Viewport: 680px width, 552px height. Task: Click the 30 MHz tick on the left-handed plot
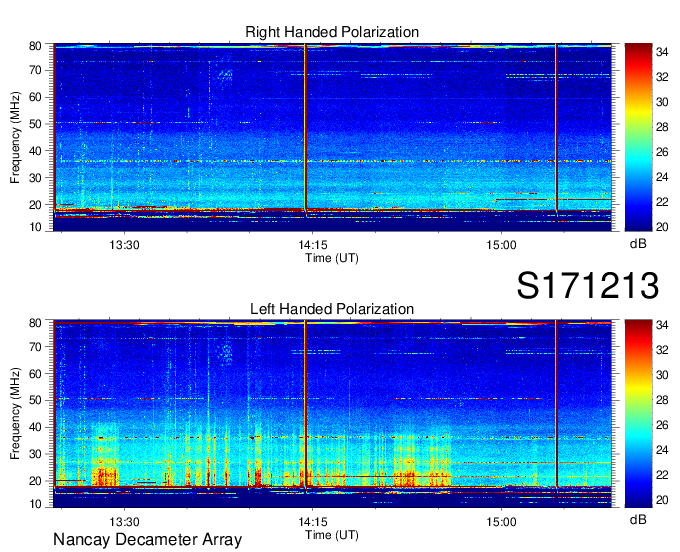(35, 454)
